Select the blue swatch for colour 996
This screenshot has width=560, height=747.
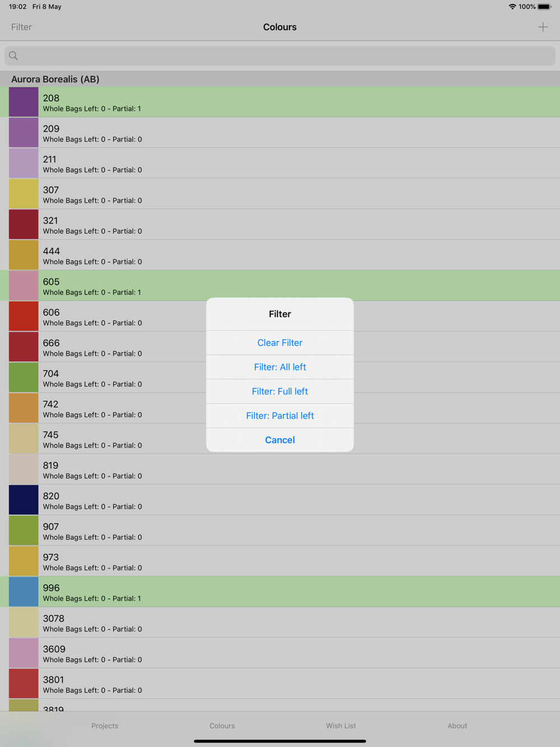(x=24, y=592)
